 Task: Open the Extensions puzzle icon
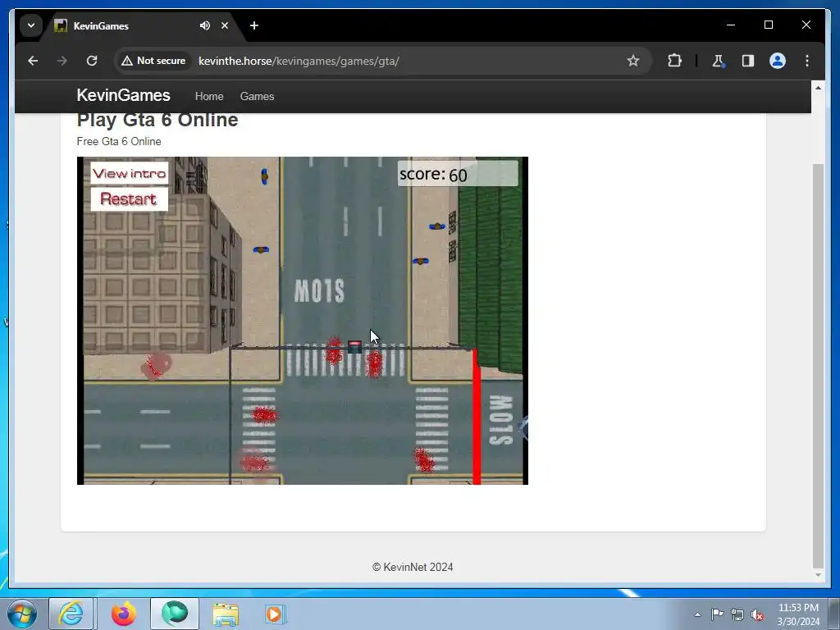tap(674, 61)
